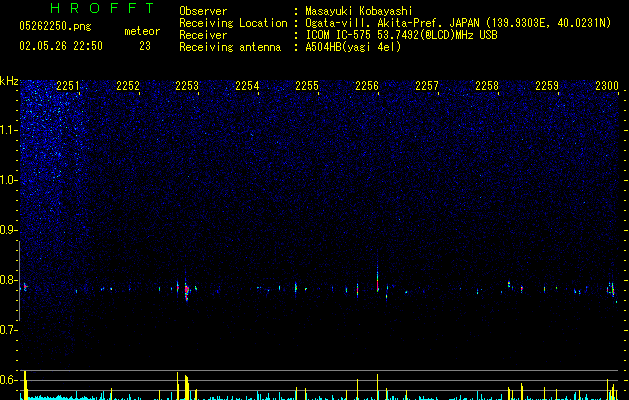Click the Receiver label
Viewport: 629px width, 400px height.
pos(203,35)
